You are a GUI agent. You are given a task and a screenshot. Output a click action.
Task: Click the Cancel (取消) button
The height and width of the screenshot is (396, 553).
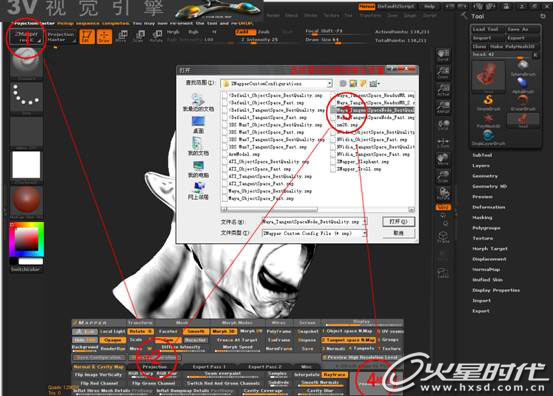399,233
